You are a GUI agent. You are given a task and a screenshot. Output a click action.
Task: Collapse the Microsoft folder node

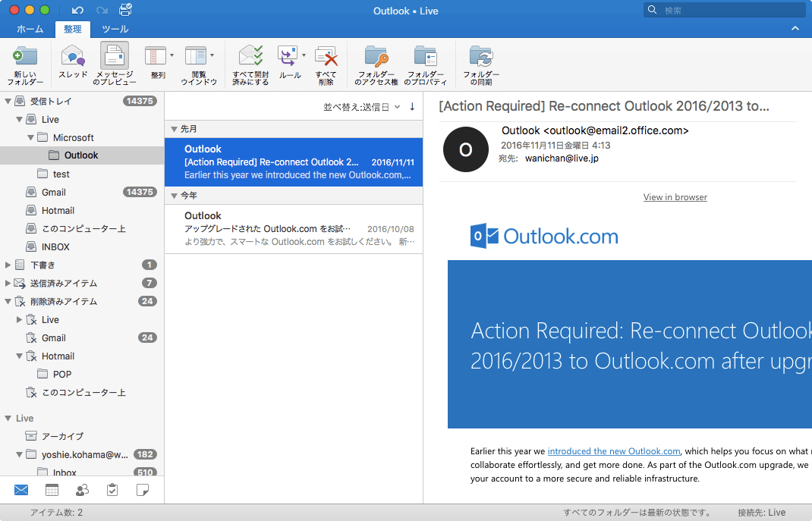click(x=30, y=137)
